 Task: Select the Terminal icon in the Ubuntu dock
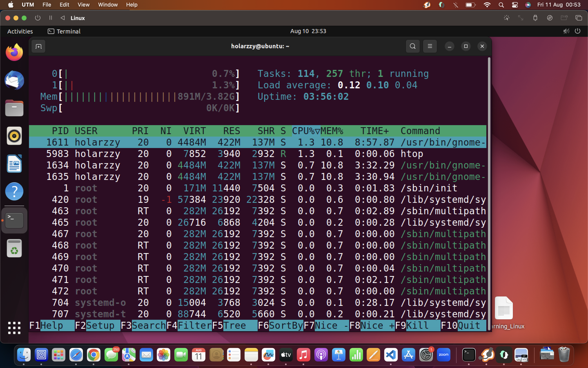pyautogui.click(x=14, y=220)
